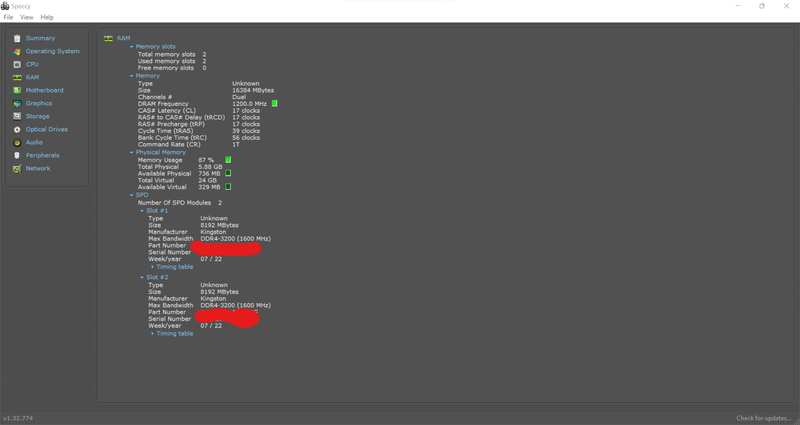Click the RAM heading in main panel
The width and height of the screenshot is (800, 425).
click(123, 38)
